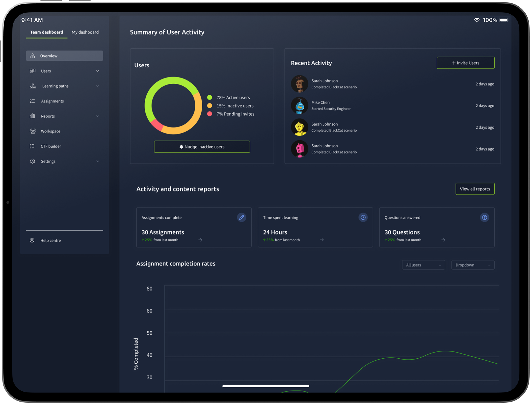Expand the Settings sidebar chevron
This screenshot has width=532, height=403.
pos(98,161)
